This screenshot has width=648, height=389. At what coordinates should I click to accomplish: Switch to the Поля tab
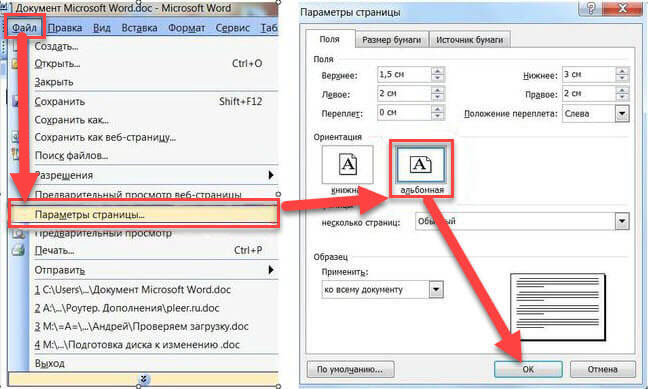pyautogui.click(x=329, y=39)
